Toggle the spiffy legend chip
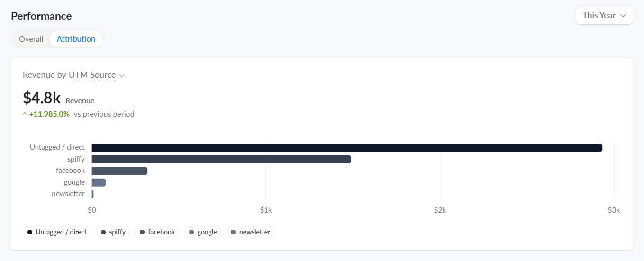Image resolution: width=644 pixels, height=261 pixels. click(113, 232)
